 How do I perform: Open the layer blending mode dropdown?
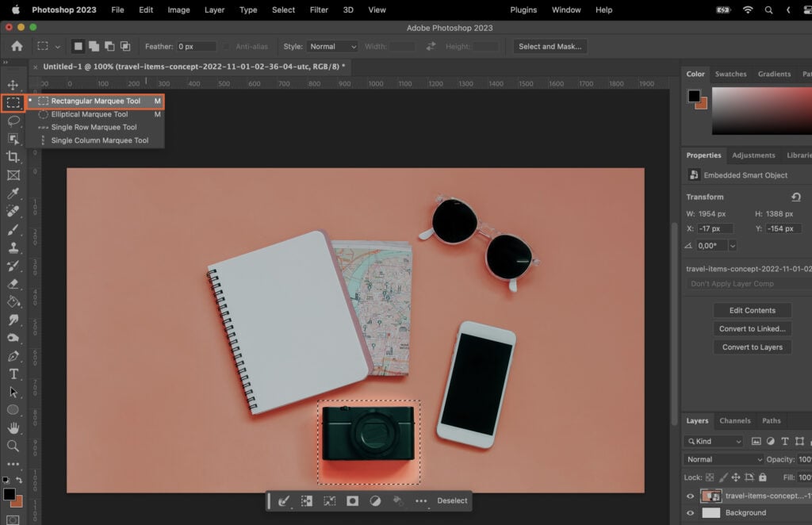(722, 459)
